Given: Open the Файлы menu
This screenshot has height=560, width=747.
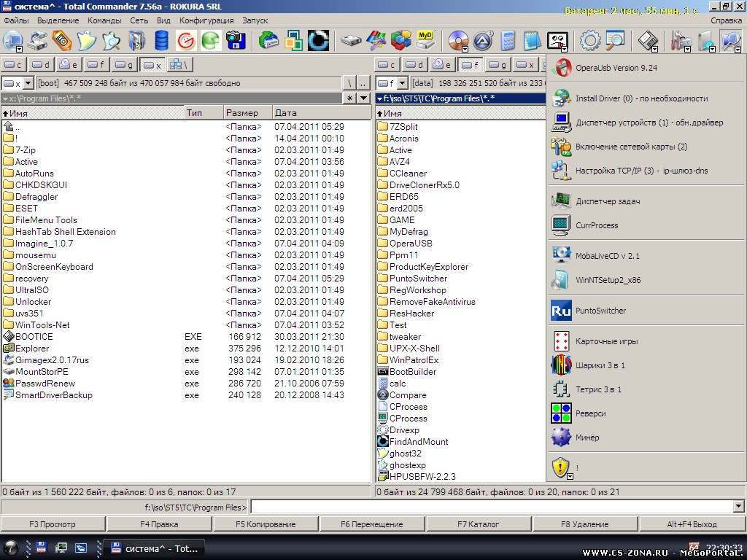Looking at the screenshot, I should pos(16,20).
